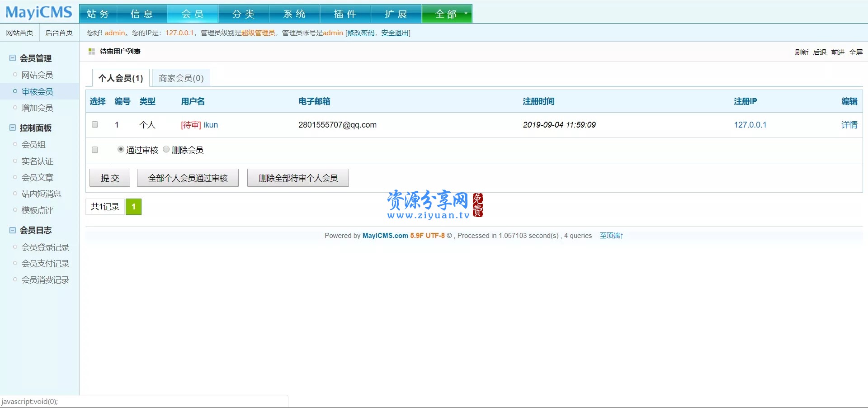The image size is (868, 408).
Task: Click the 后退 link
Action: (x=820, y=52)
